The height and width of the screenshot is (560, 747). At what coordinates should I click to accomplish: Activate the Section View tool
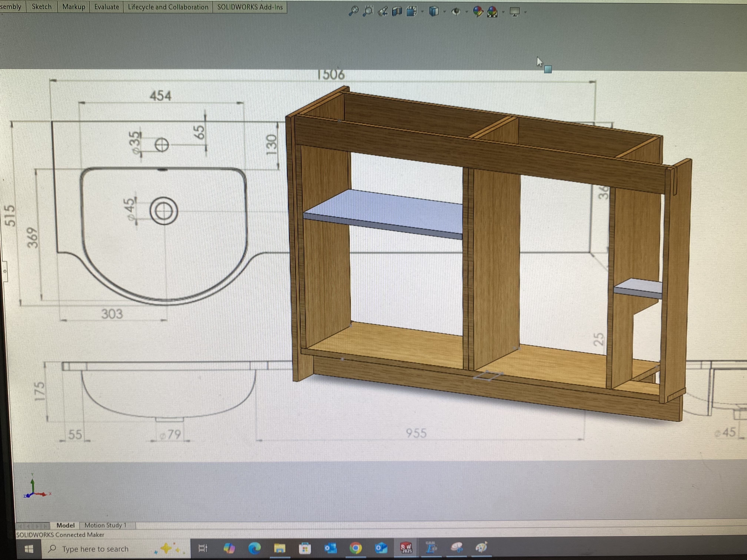[x=397, y=11]
